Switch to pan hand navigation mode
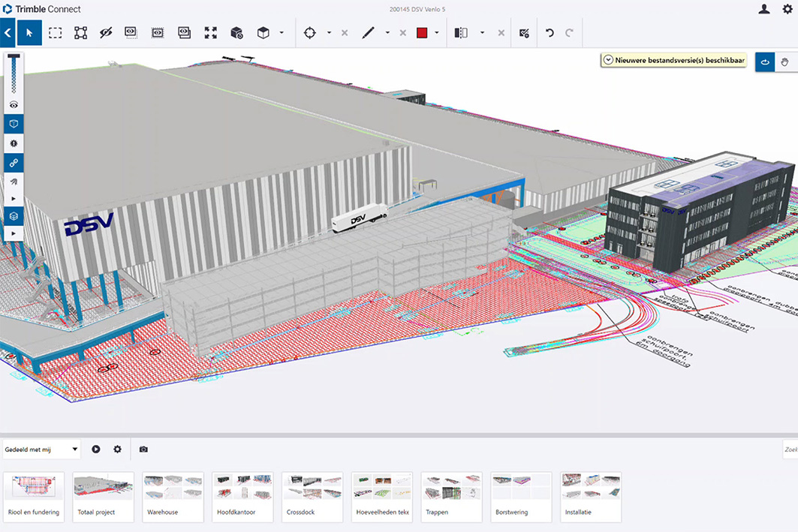 (784, 62)
